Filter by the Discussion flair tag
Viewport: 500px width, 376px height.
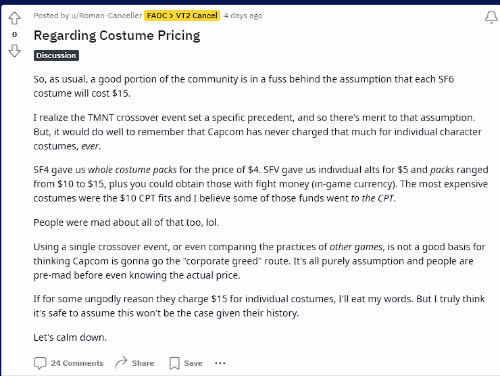click(x=56, y=55)
